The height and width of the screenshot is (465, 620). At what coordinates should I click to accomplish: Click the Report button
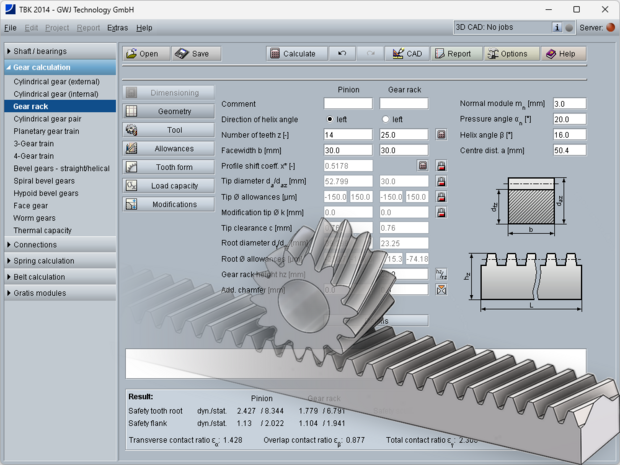pyautogui.click(x=457, y=54)
